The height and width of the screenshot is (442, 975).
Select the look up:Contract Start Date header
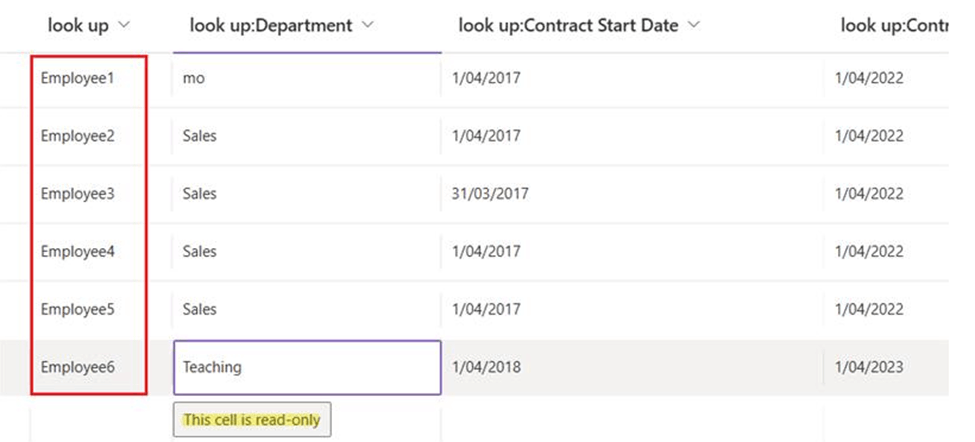point(570,24)
